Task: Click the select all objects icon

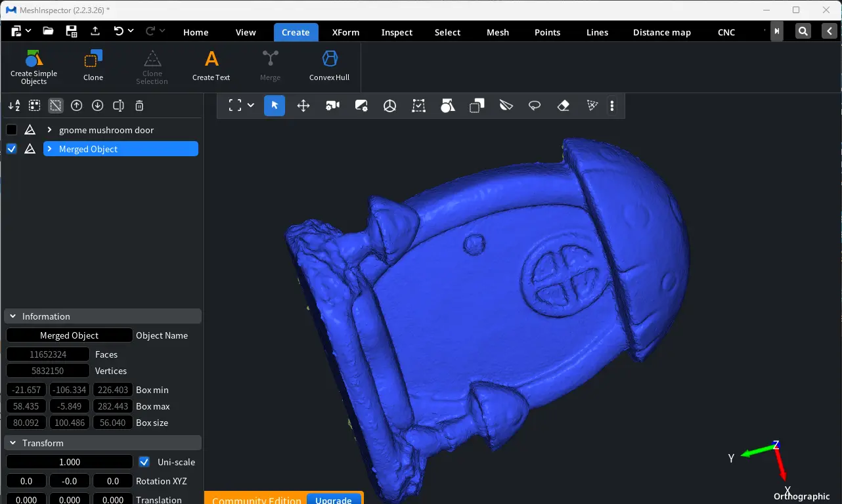Action: pos(35,106)
